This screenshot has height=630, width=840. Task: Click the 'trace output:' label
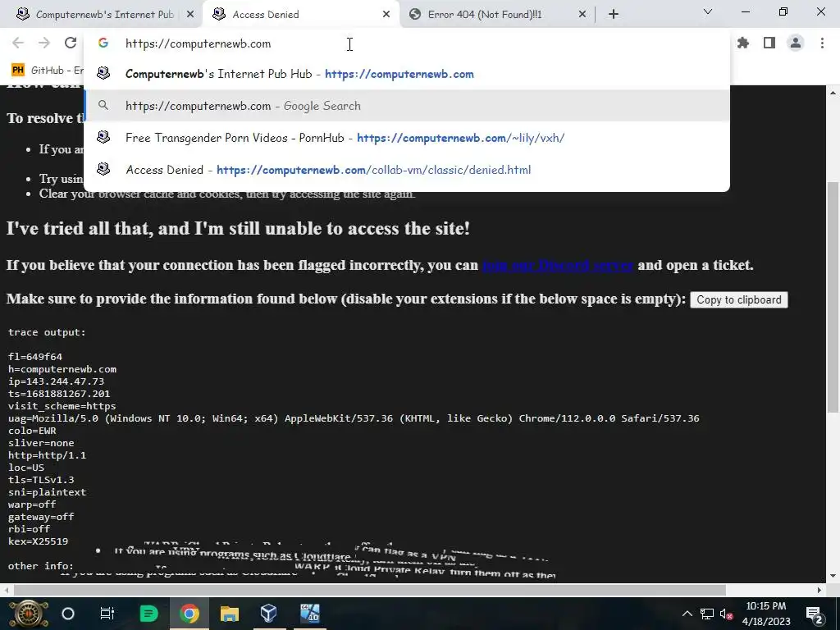[47, 332]
